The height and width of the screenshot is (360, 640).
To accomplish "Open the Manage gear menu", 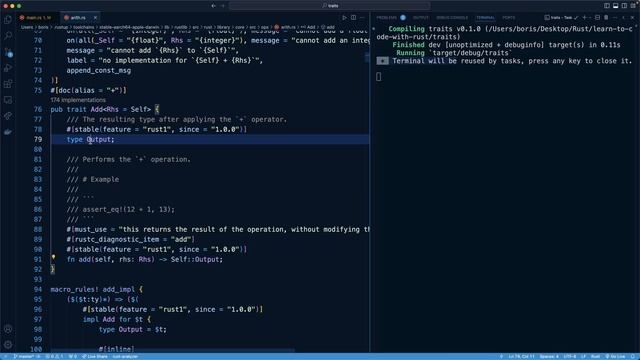I will (x=8, y=344).
